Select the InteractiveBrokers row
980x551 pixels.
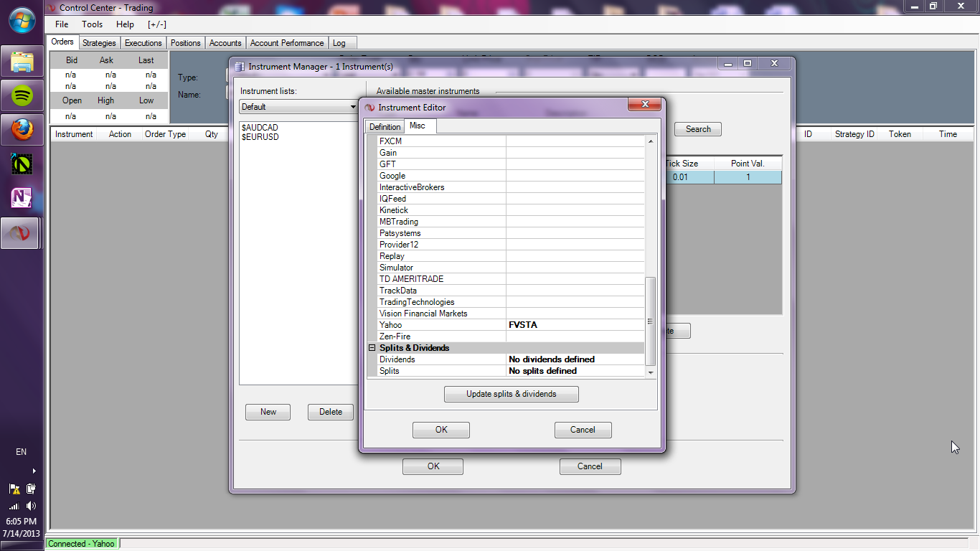coord(511,187)
